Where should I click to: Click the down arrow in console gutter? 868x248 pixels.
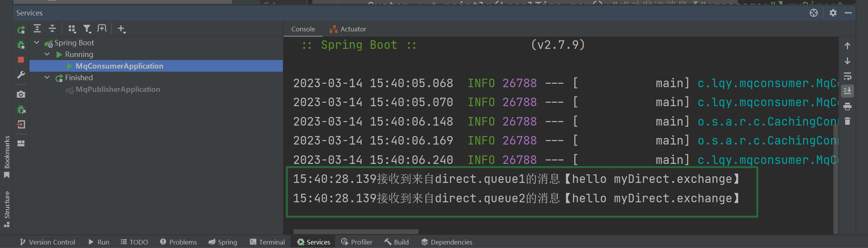pos(847,61)
